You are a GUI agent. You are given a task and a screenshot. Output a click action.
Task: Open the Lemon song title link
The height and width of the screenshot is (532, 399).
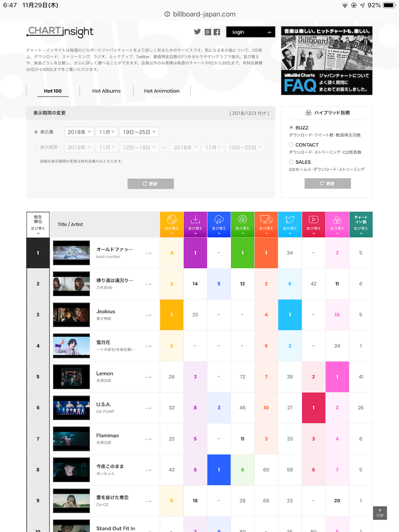105,373
